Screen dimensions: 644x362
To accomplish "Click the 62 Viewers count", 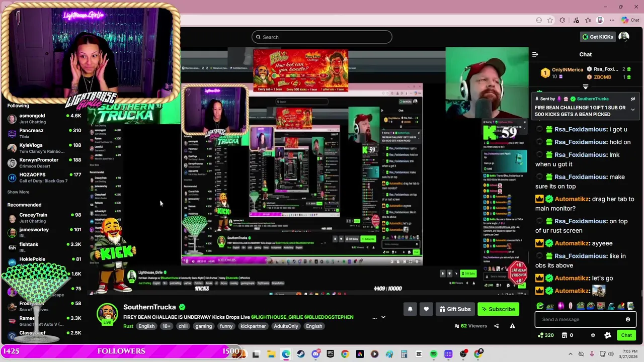I will click(x=470, y=326).
